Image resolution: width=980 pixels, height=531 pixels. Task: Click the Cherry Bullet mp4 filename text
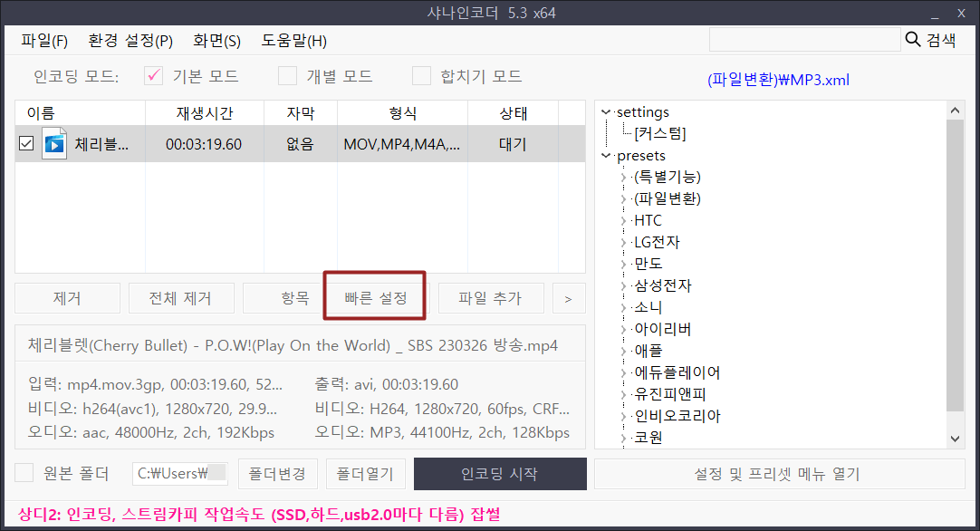[x=293, y=345]
